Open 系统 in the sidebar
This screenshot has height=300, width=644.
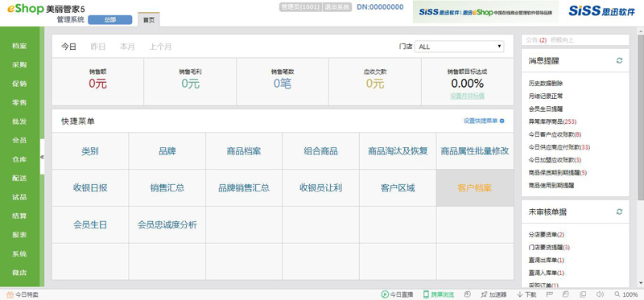pyautogui.click(x=19, y=253)
